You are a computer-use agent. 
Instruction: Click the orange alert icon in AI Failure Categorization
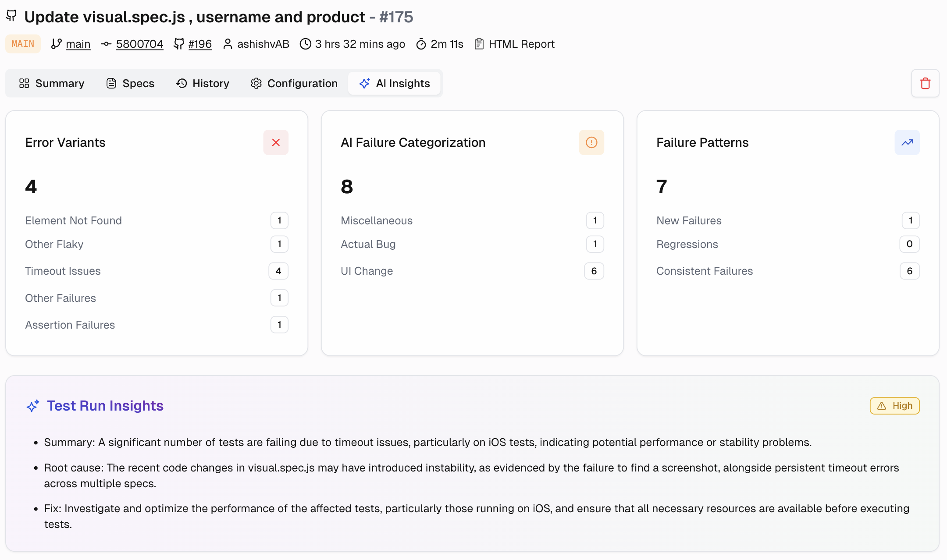[591, 142]
